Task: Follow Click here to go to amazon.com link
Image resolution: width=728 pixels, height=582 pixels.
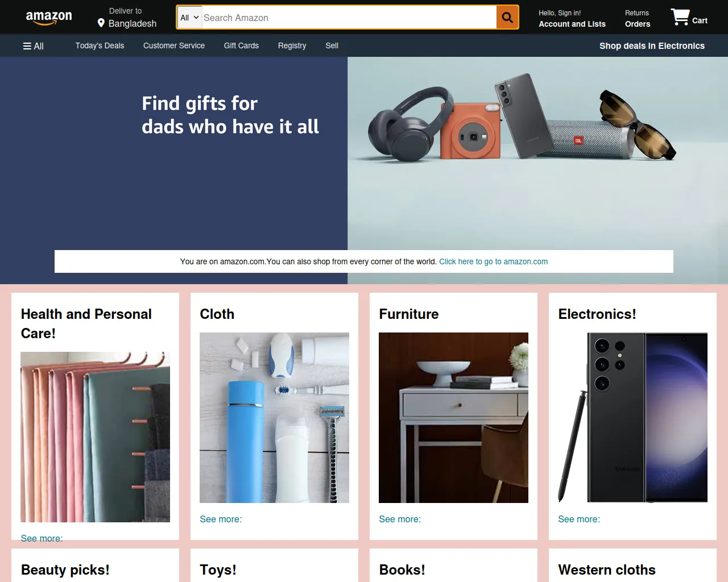Action: 493,261
